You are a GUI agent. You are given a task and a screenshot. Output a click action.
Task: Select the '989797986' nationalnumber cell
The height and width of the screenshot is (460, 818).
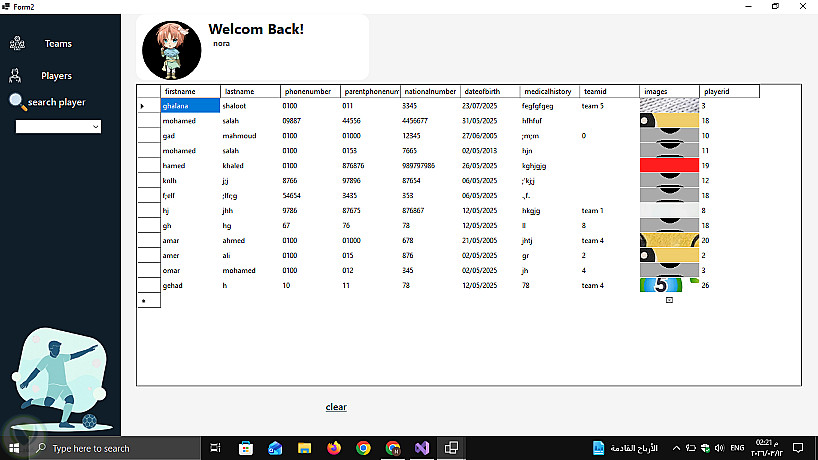pos(430,166)
